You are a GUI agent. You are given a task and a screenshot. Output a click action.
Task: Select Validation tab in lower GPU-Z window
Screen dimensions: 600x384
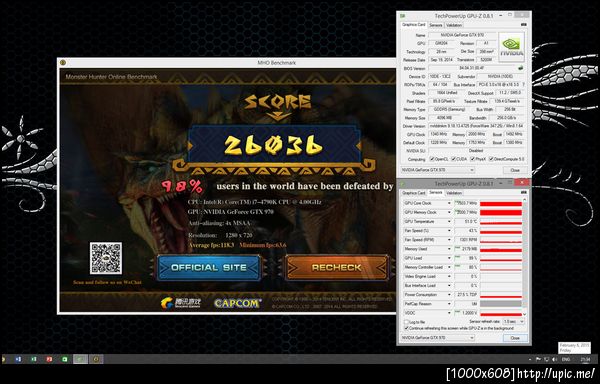pyautogui.click(x=454, y=193)
